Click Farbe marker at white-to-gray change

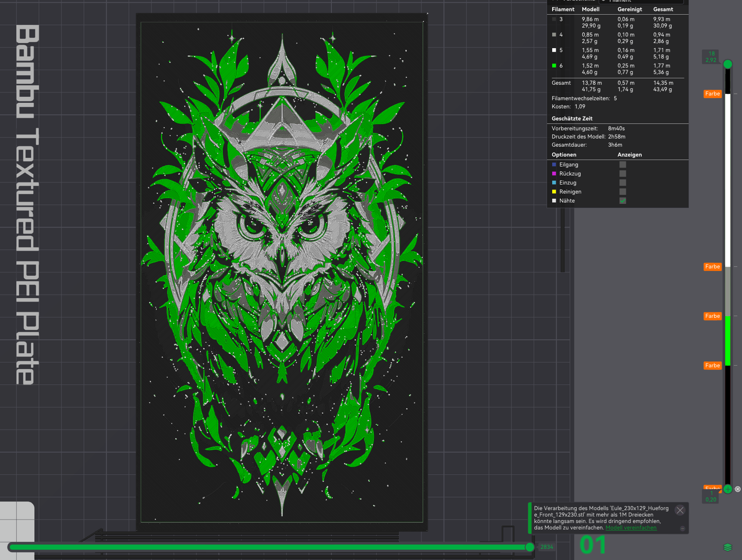(x=713, y=267)
